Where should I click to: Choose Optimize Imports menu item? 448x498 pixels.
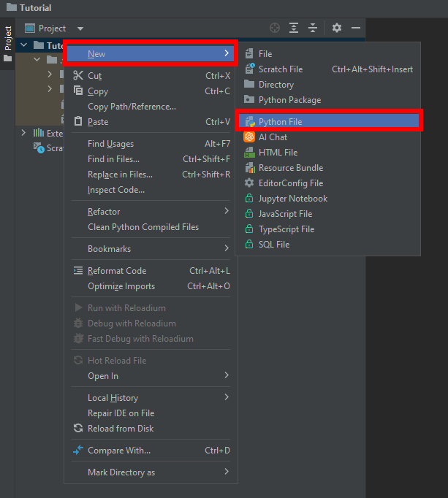coord(151,286)
